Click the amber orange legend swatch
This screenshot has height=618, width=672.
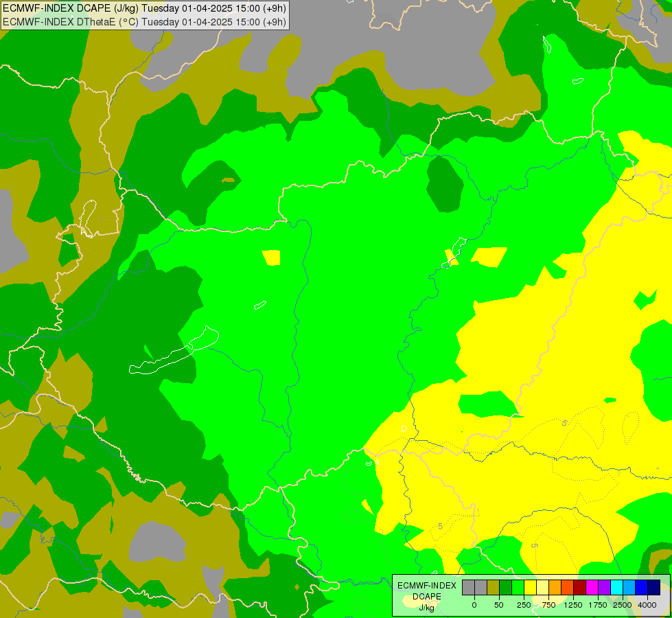(555, 587)
